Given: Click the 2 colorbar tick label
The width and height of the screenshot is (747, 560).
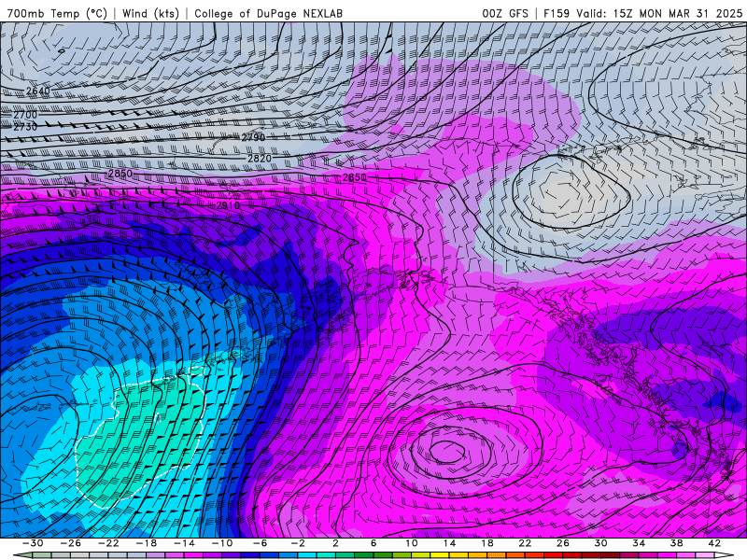Looking at the screenshot, I should (x=336, y=543).
